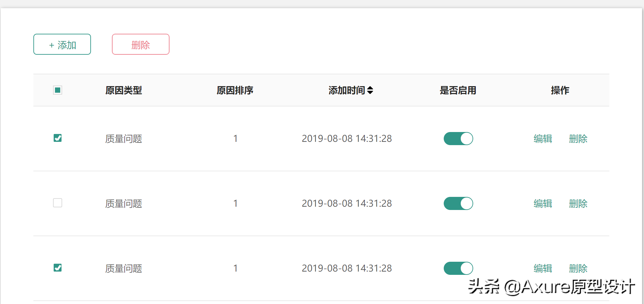Click 删除 link in the first row
This screenshot has height=304, width=644.
[578, 139]
